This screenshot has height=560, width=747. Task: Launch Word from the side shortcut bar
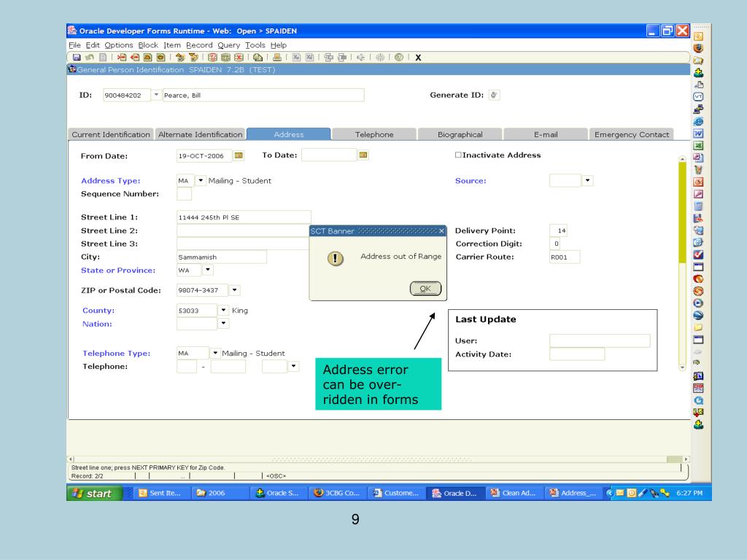(x=698, y=133)
